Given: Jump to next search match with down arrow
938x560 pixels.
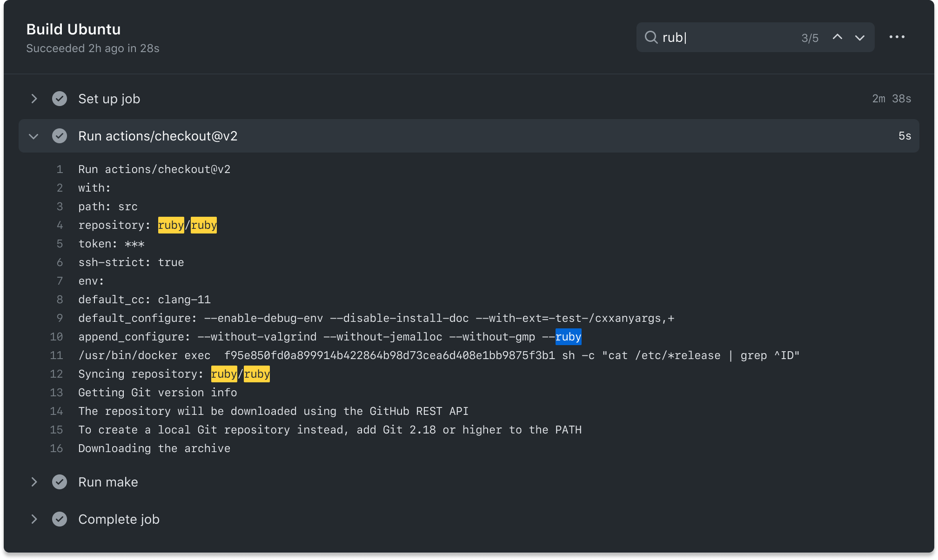Looking at the screenshot, I should 859,37.
